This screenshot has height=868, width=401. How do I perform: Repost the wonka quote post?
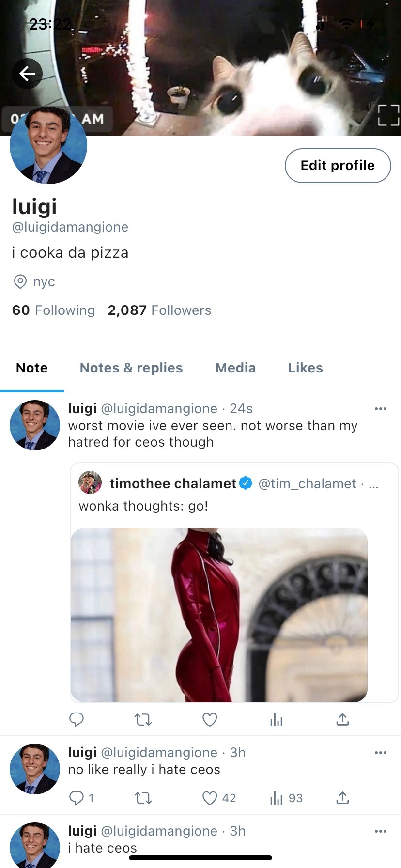143,720
